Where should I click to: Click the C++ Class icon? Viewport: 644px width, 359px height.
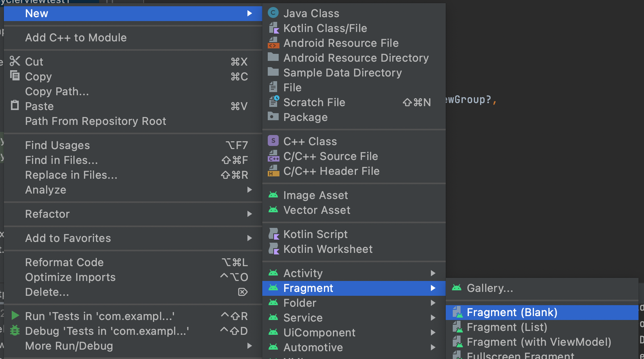tap(273, 140)
